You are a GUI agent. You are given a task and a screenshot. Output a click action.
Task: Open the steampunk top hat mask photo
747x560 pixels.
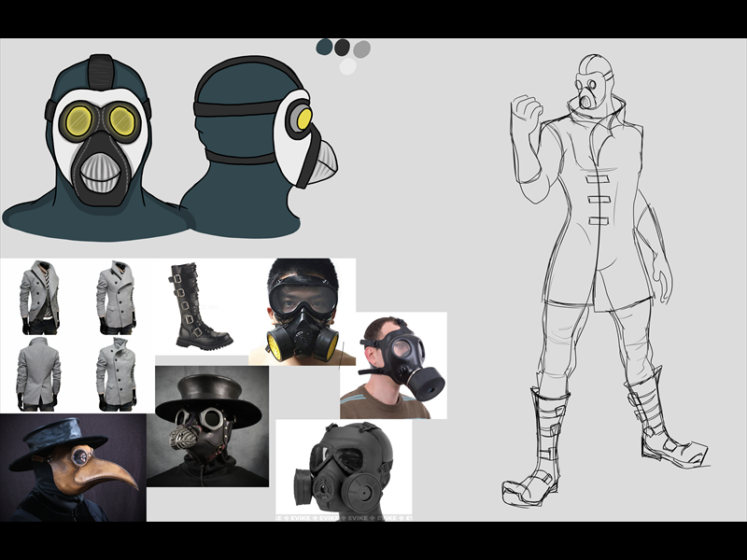206,426
